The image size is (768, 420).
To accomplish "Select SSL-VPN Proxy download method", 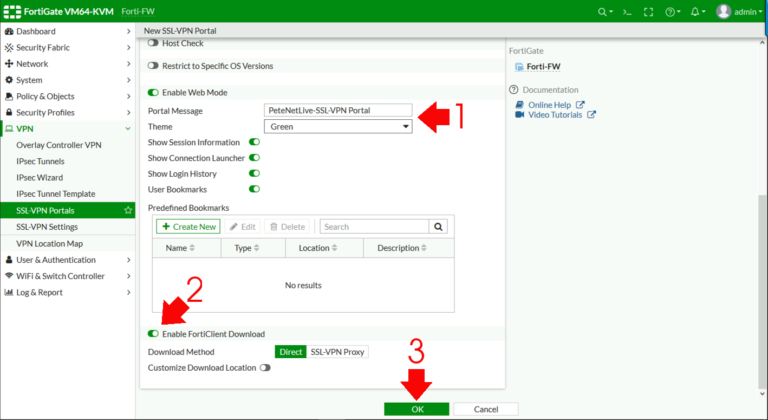I will (337, 352).
